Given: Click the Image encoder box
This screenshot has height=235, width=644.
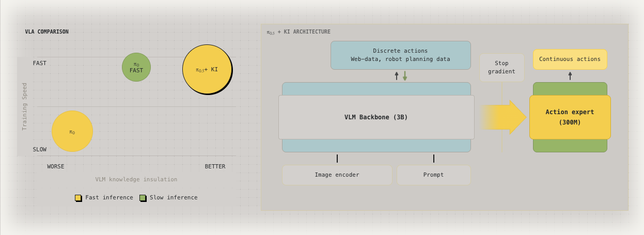Looking at the screenshot, I should (x=337, y=175).
